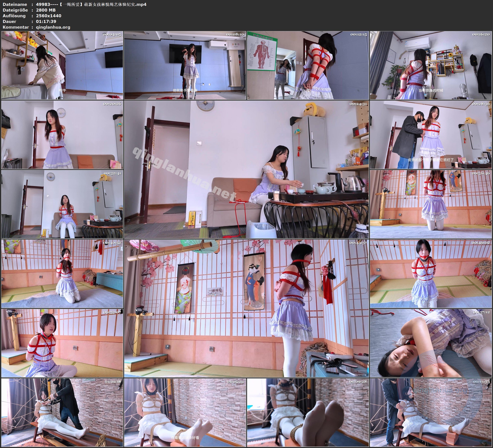
Task: Click the frame timestamped 00:40:52
Action: tap(62, 274)
